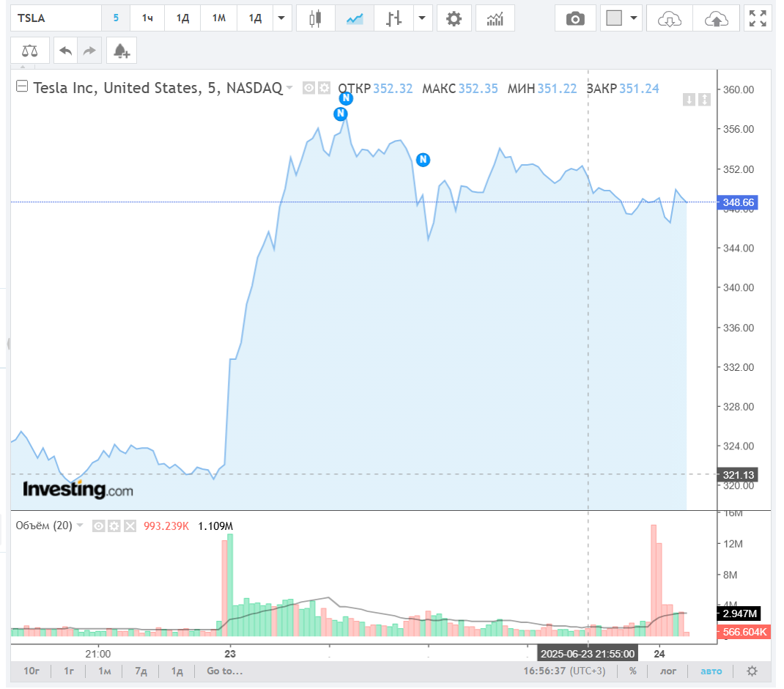Open chart properties gear in top toolbar
The width and height of the screenshot is (784, 689).
coord(454,18)
